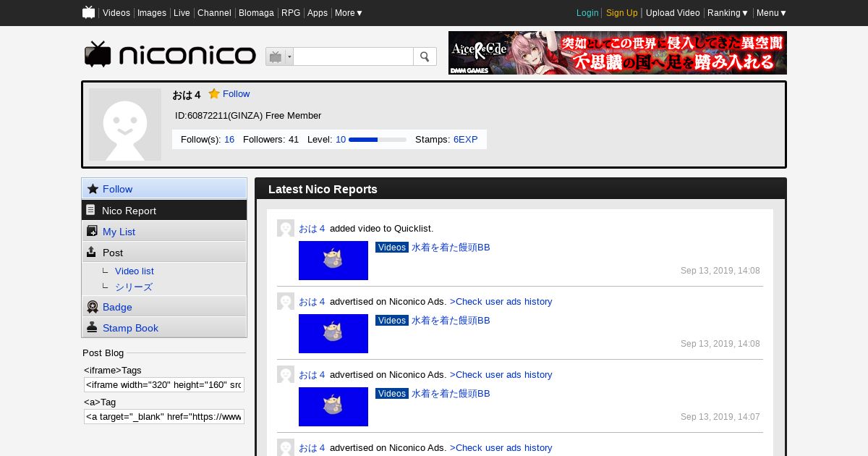Click the Stamp Book stamp icon
Image resolution: width=868 pixels, height=456 pixels.
tap(92, 327)
